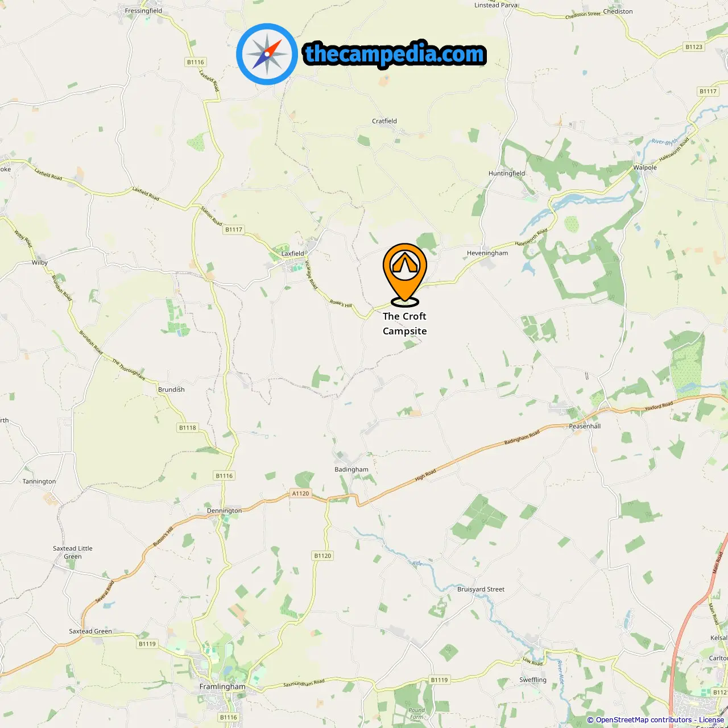Click the orange campsite tent pin marker
Viewport: 728px width, 728px height.
click(x=404, y=274)
